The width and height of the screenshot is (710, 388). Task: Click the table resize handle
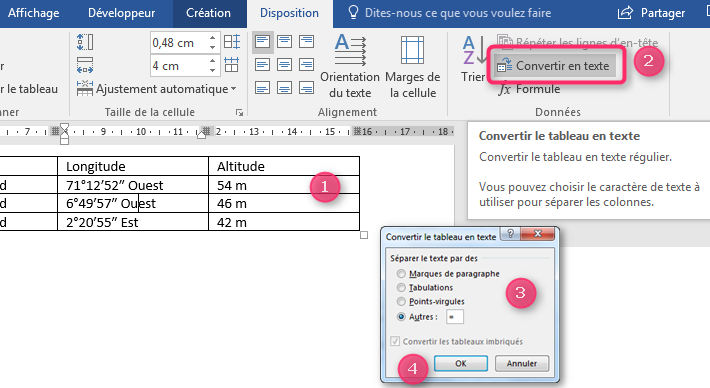364,235
